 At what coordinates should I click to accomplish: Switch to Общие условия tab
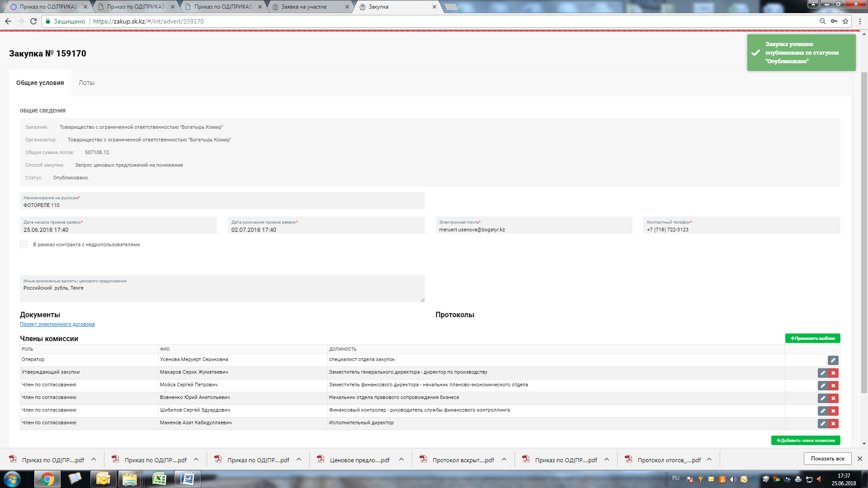40,83
